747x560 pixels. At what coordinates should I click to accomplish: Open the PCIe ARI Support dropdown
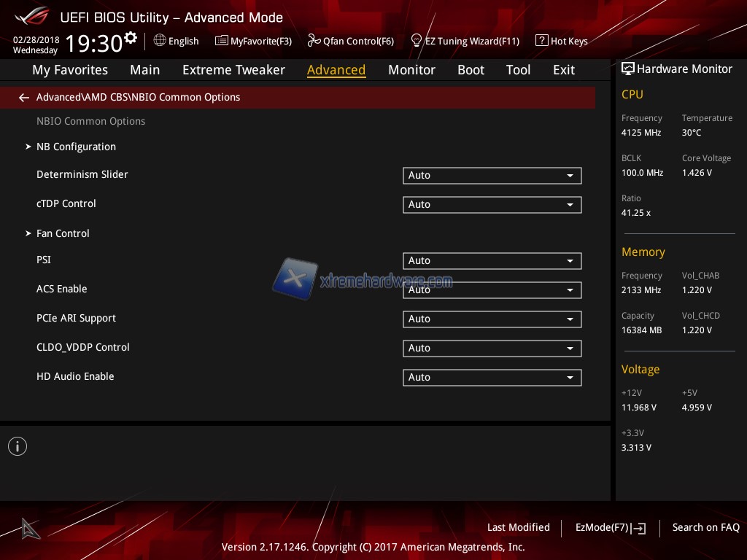[492, 319]
